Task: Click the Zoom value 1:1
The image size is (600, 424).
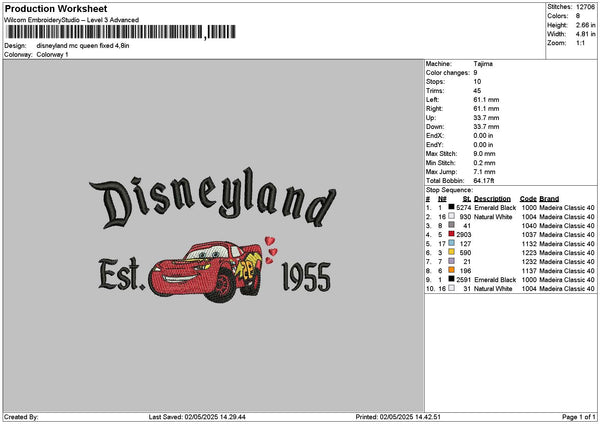Action: pos(580,43)
